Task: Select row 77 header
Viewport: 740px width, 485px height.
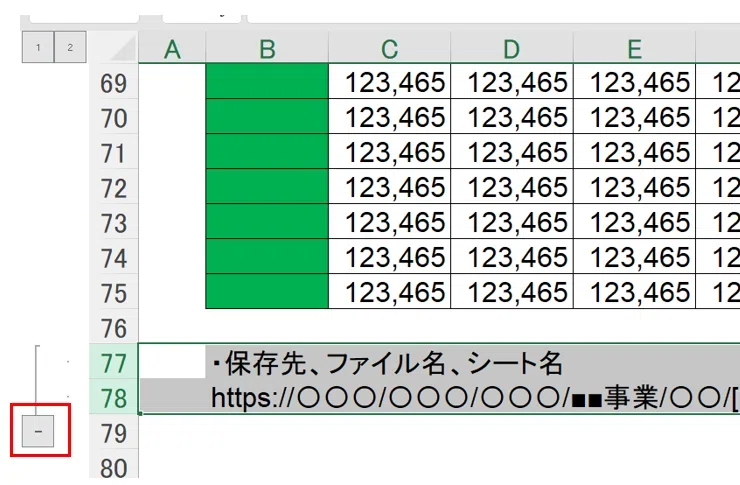Action: pyautogui.click(x=114, y=361)
